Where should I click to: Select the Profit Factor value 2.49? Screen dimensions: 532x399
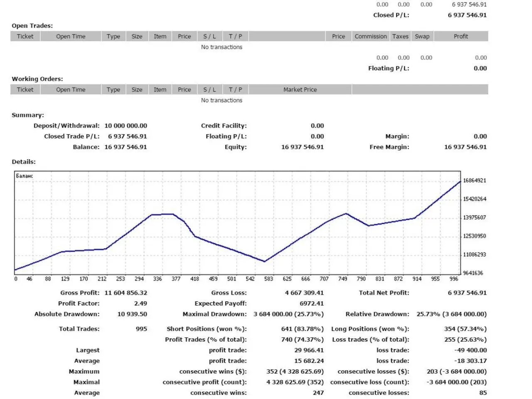pos(140,304)
